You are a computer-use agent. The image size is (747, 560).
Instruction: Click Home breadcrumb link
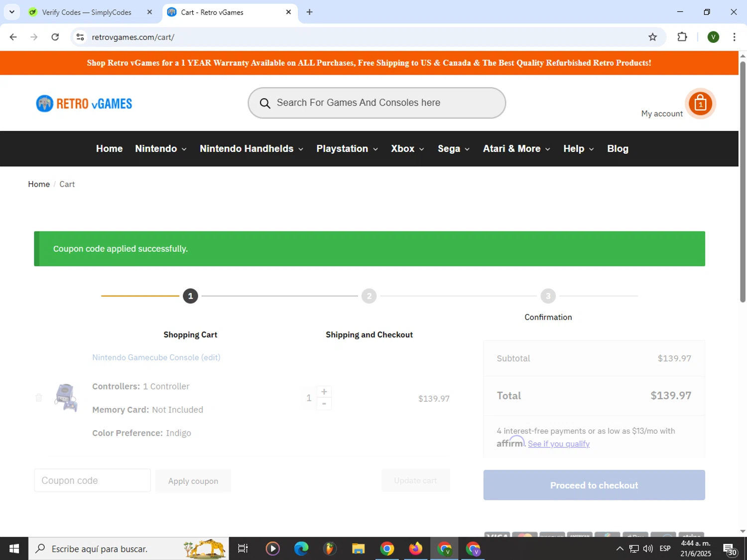[x=39, y=184]
